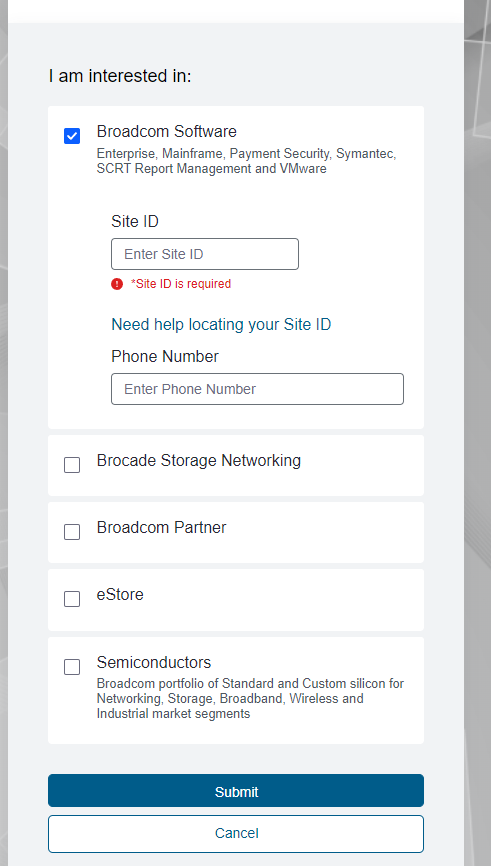Click the red Site ID error icon

point(117,284)
